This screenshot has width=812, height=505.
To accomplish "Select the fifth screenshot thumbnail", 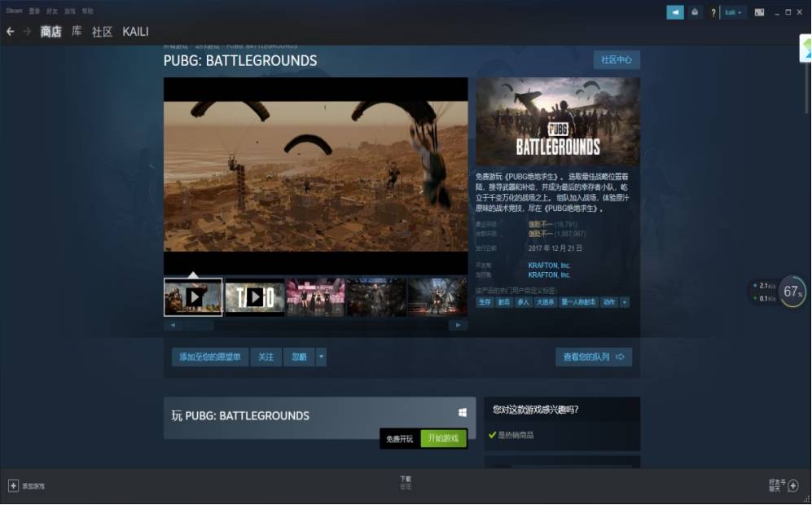I will point(437,297).
